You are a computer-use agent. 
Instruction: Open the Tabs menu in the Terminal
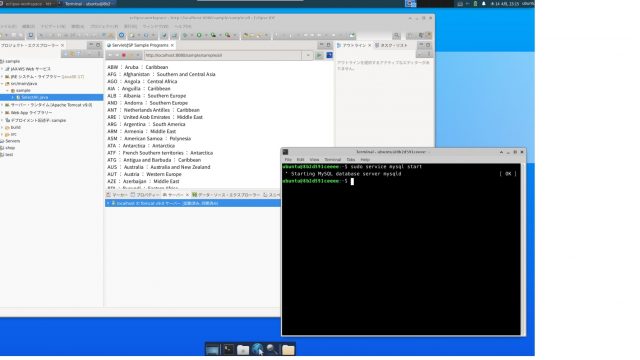click(x=351, y=160)
